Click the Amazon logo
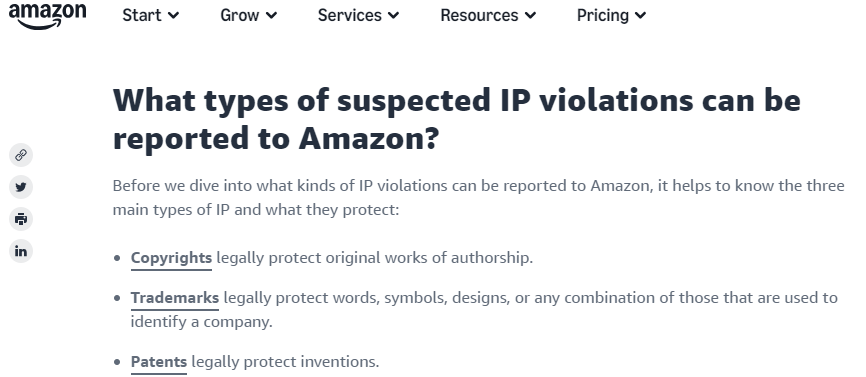This screenshot has height=377, width=866. coord(47,15)
